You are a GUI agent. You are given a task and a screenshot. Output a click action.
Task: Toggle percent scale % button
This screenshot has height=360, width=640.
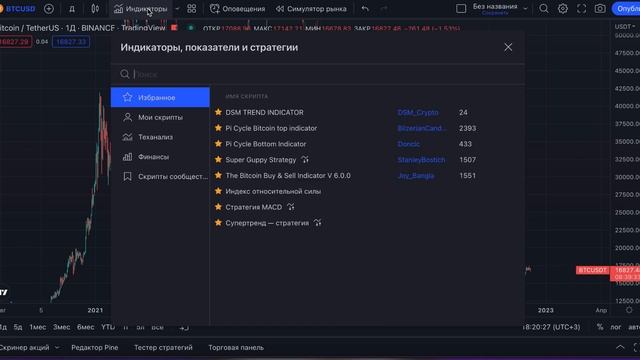tap(600, 327)
